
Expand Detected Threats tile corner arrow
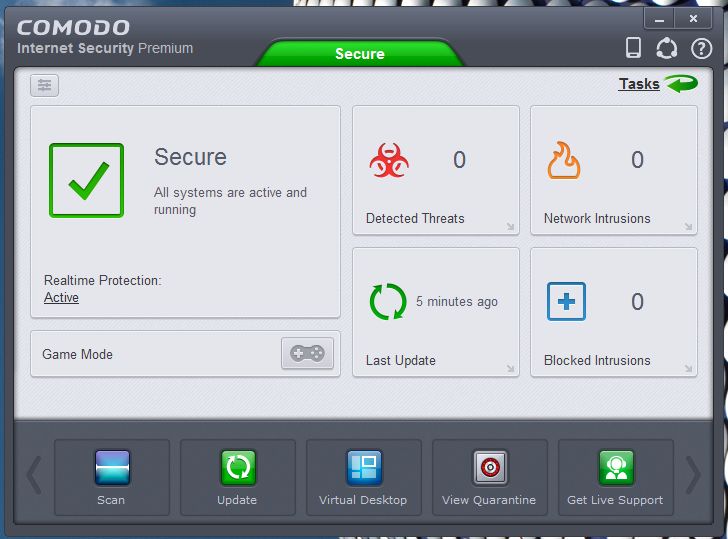point(510,227)
